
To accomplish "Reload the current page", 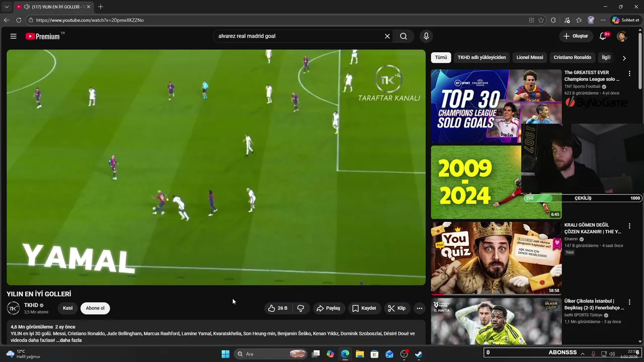I will (19, 20).
